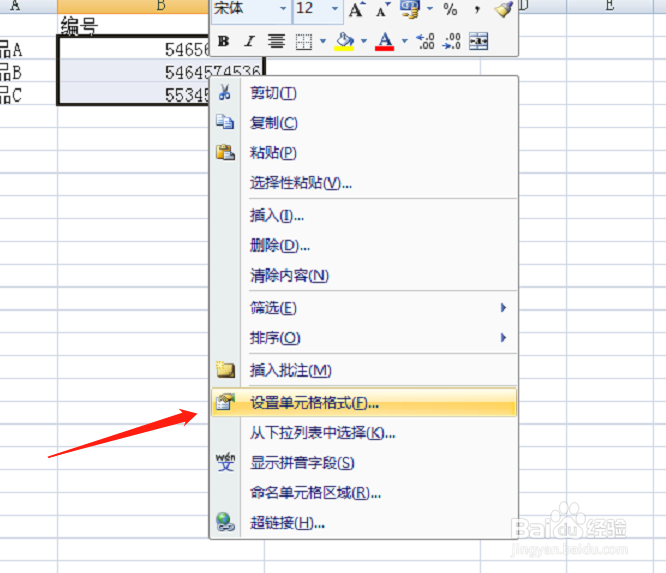This screenshot has width=666, height=573.
Task: Choose 超链接(H)... menu entry
Action: [364, 523]
